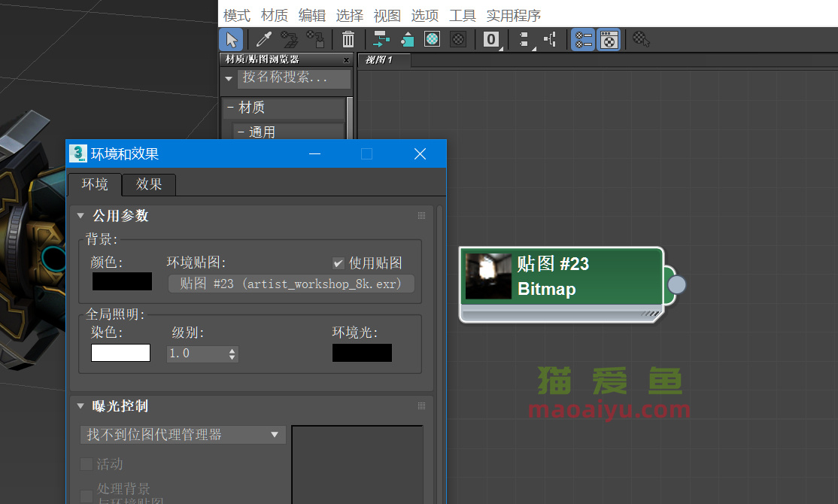Select the arrow selection tool

click(x=231, y=40)
